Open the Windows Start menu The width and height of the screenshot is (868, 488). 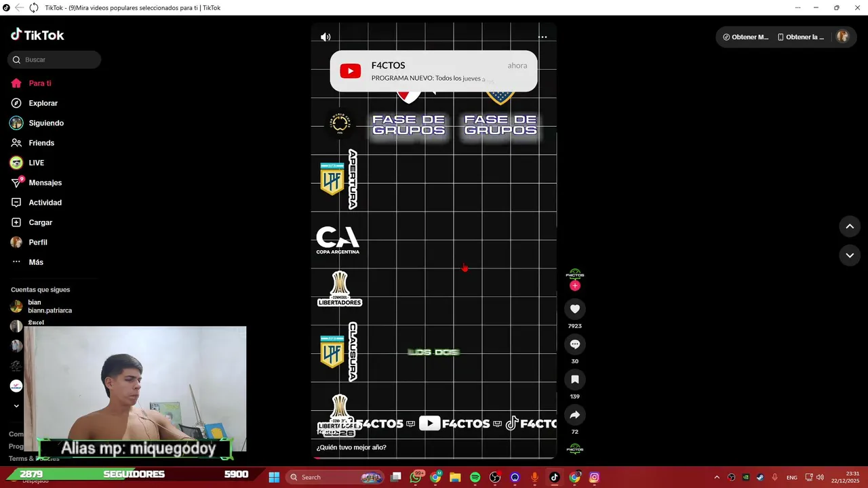tap(274, 477)
